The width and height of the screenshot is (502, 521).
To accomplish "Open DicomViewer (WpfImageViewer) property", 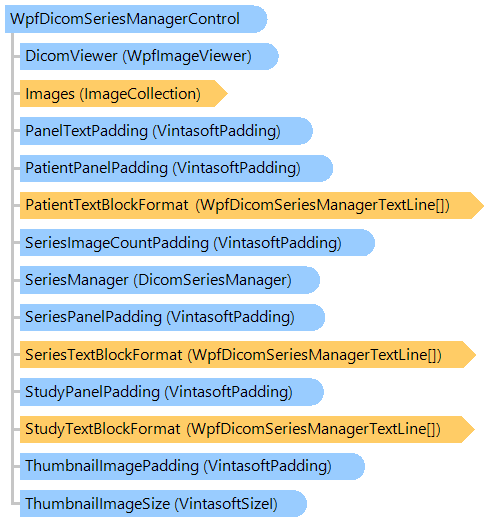I will click(149, 56).
